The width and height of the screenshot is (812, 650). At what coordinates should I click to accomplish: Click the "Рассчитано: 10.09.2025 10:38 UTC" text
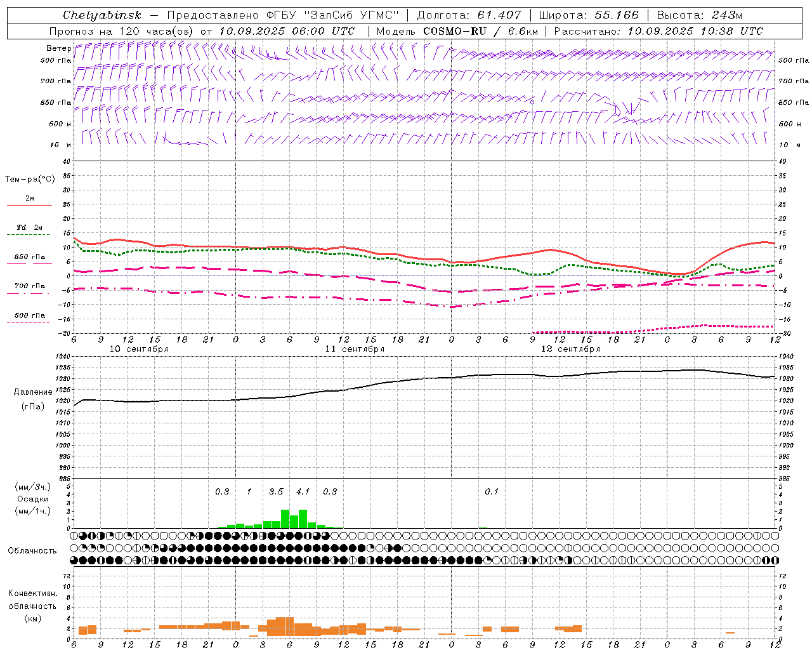pyautogui.click(x=658, y=31)
